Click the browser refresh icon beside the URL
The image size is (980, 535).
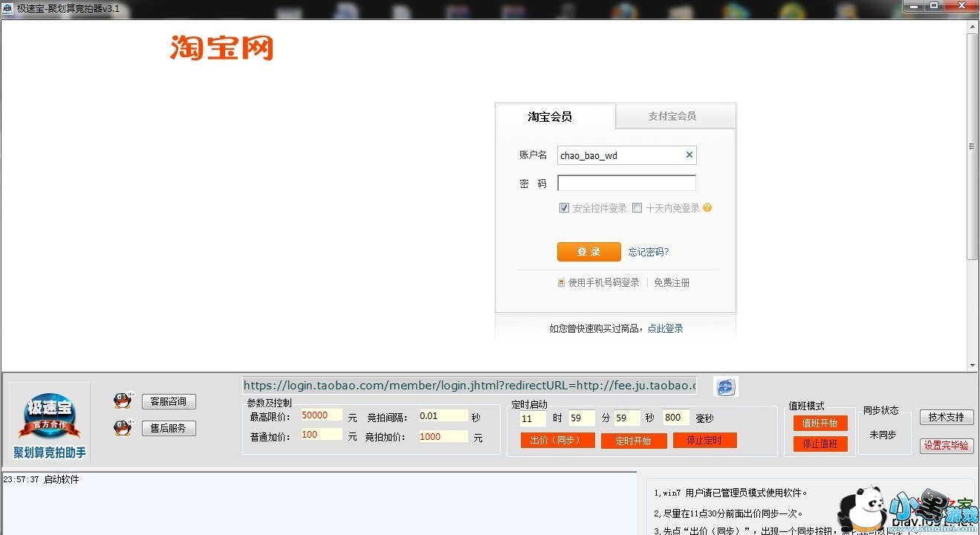pyautogui.click(x=725, y=386)
